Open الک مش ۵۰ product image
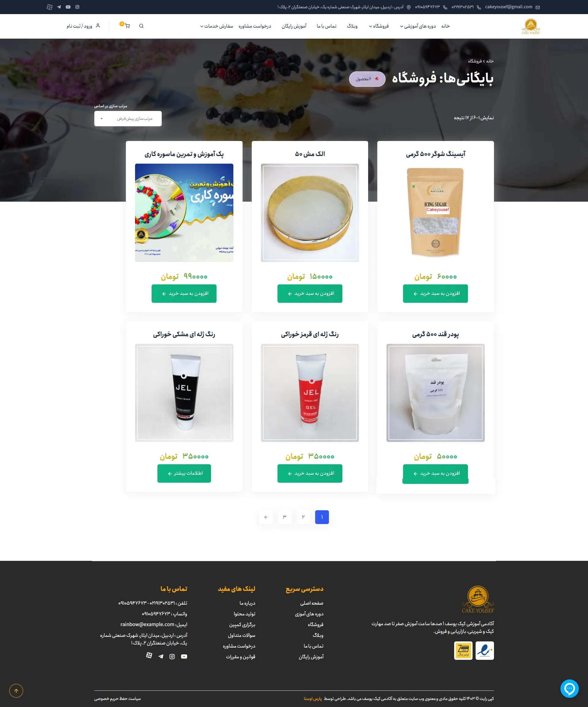This screenshot has width=588, height=707. click(310, 213)
